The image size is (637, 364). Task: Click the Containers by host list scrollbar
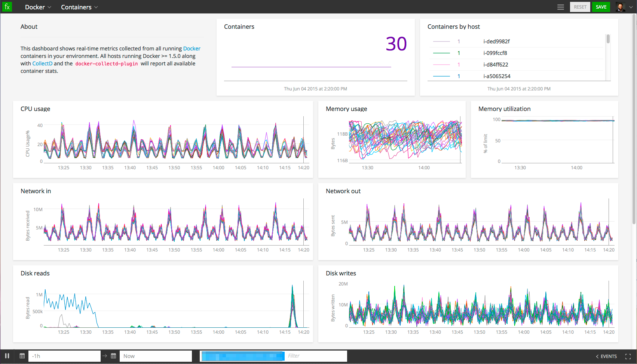608,39
